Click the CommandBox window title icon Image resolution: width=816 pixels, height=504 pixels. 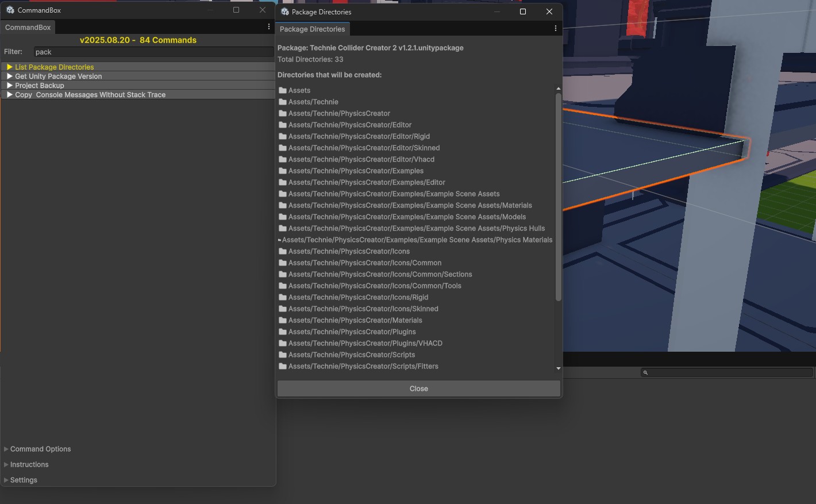[x=10, y=10]
